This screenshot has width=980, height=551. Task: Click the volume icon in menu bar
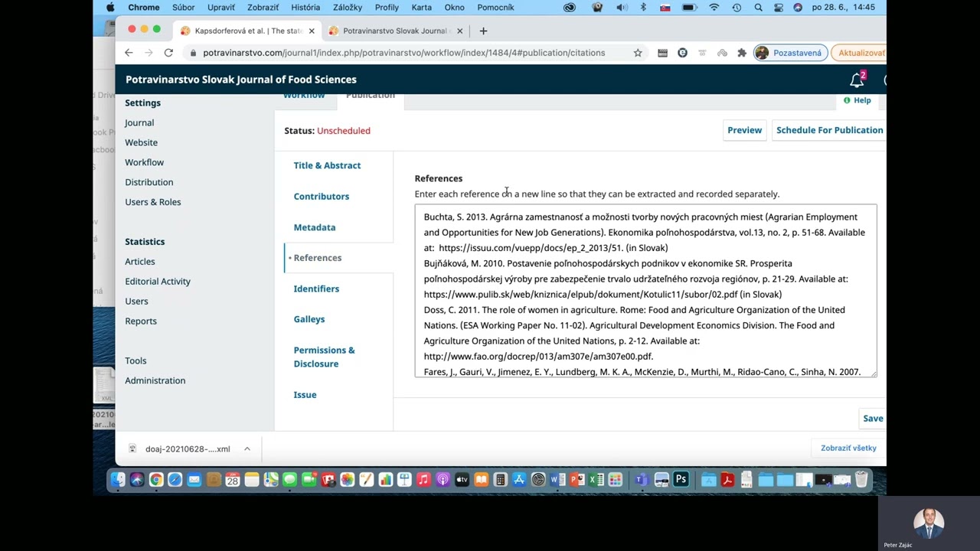click(622, 8)
